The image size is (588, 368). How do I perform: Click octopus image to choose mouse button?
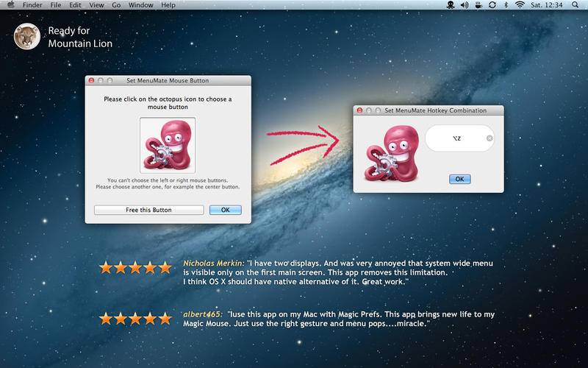pos(168,145)
